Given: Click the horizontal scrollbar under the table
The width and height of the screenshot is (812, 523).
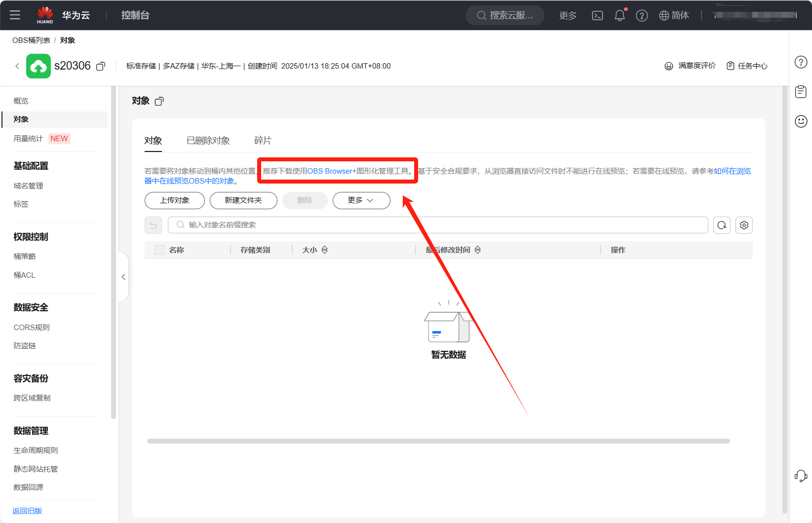Looking at the screenshot, I should tap(438, 441).
